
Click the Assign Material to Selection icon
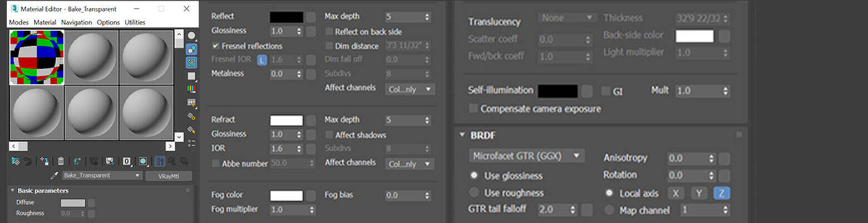pos(43,161)
